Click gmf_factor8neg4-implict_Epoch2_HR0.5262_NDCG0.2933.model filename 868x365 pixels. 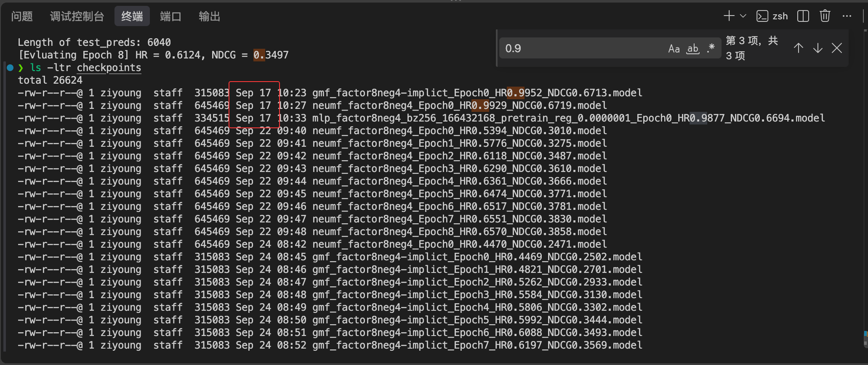point(477,282)
